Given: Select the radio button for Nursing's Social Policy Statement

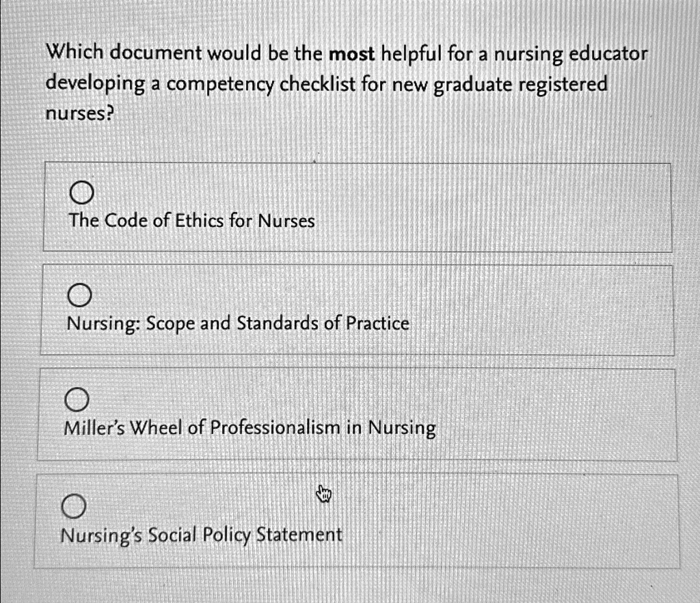Looking at the screenshot, I should [74, 506].
